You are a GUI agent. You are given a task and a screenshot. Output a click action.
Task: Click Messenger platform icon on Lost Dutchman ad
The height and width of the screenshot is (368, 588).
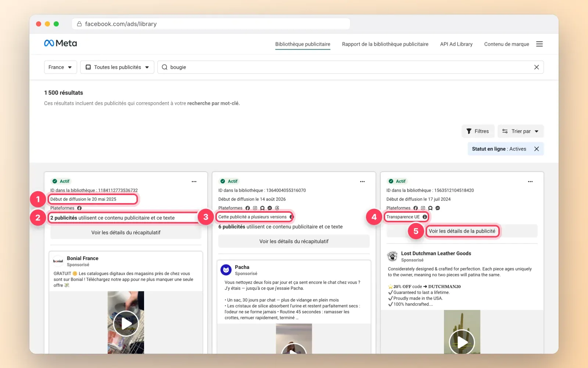pyautogui.click(x=438, y=208)
